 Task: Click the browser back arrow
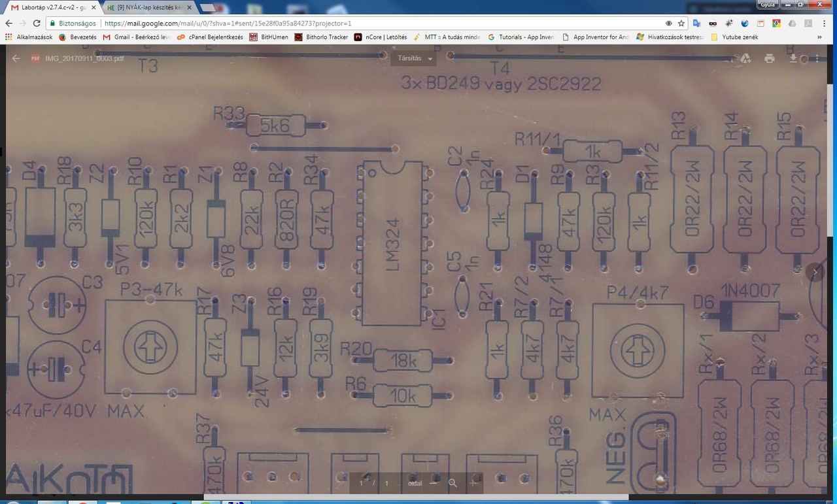9,23
